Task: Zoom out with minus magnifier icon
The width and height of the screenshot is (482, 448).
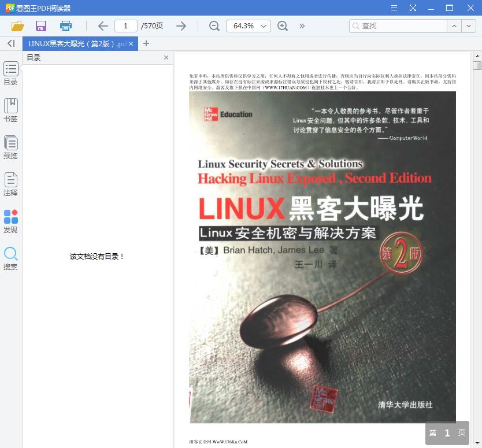Action: point(214,26)
